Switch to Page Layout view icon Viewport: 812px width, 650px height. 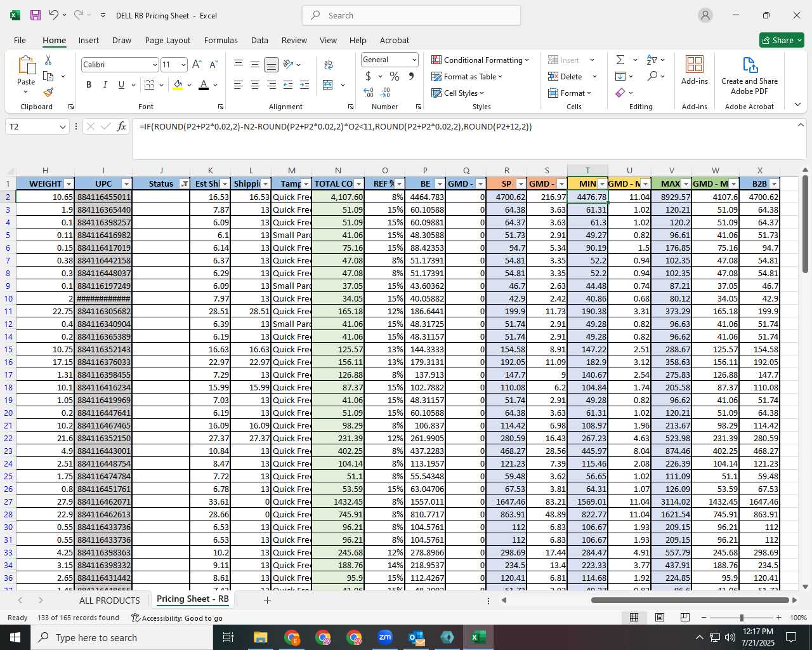pyautogui.click(x=660, y=618)
